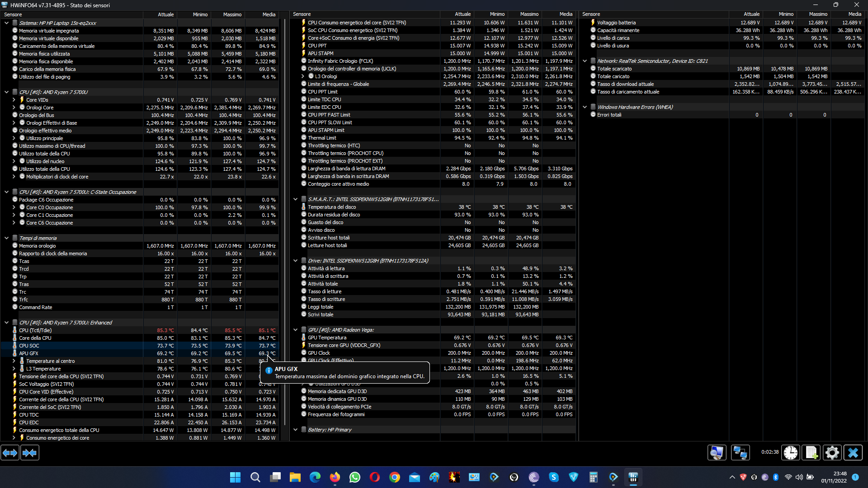Launch File Explorer from taskbar

pyautogui.click(x=295, y=477)
